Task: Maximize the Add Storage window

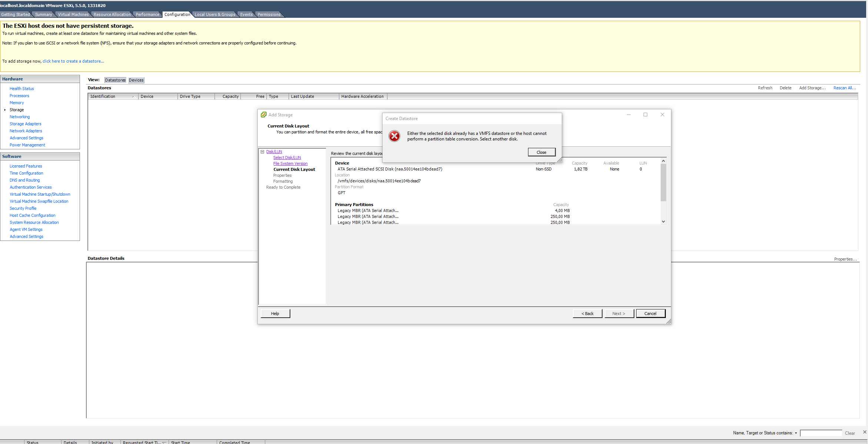Action: pos(645,115)
